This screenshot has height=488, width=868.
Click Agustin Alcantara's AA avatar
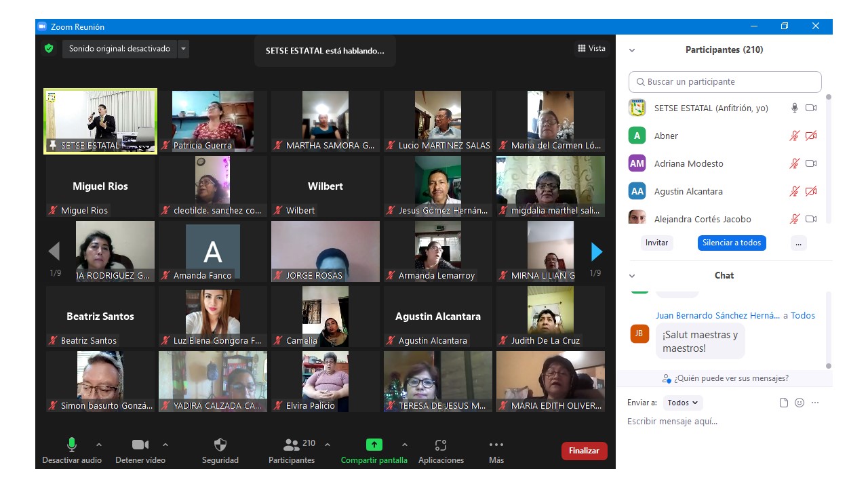637,191
